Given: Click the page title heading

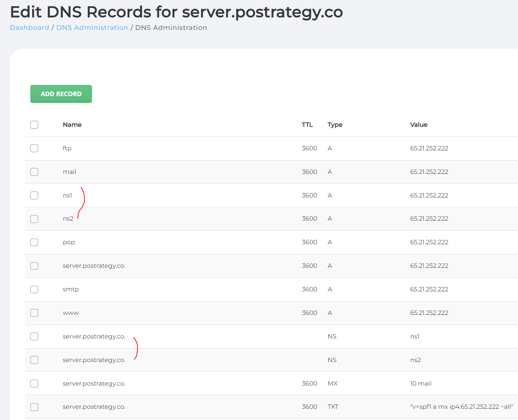Looking at the screenshot, I should (176, 12).
